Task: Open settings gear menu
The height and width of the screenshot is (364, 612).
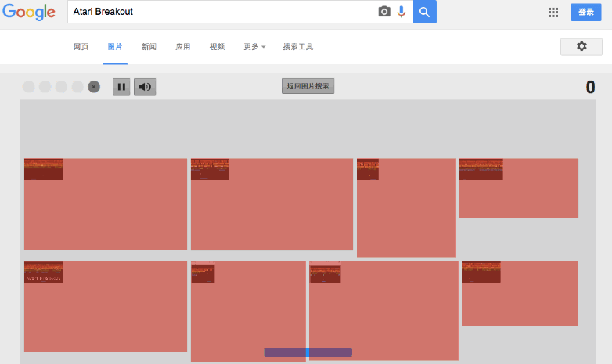Action: pos(581,46)
